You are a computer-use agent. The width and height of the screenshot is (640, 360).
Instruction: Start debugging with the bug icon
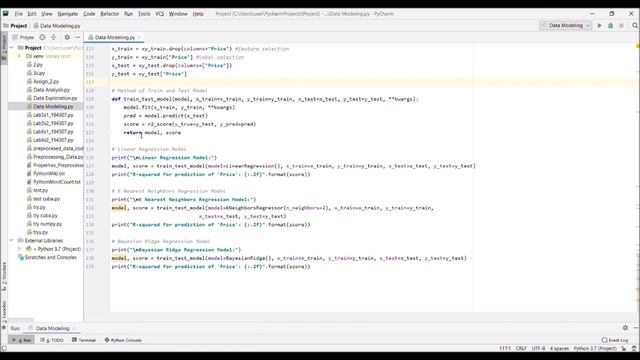[611, 25]
